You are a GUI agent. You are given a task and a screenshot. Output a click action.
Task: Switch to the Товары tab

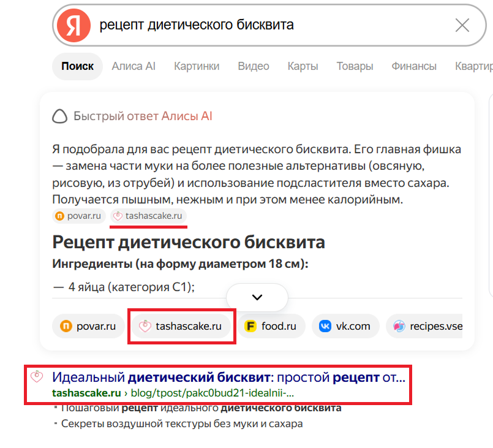pyautogui.click(x=355, y=66)
